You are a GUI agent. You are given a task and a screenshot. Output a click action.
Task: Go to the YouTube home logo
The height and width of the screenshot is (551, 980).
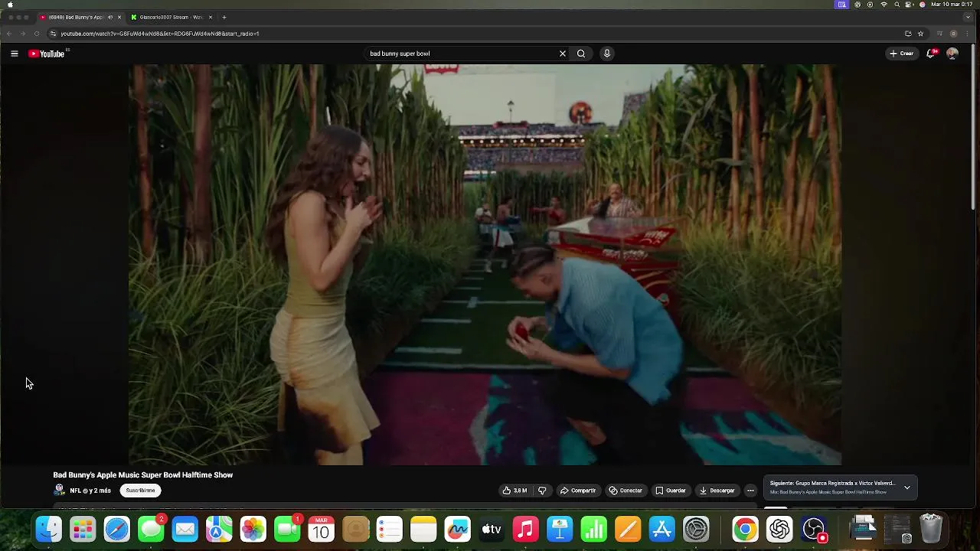click(47, 54)
